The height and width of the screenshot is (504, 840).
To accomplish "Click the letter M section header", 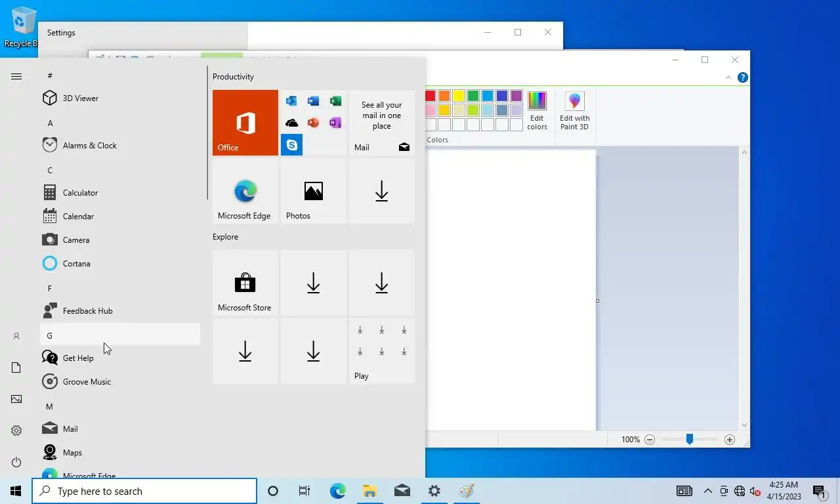I will pyautogui.click(x=120, y=407).
